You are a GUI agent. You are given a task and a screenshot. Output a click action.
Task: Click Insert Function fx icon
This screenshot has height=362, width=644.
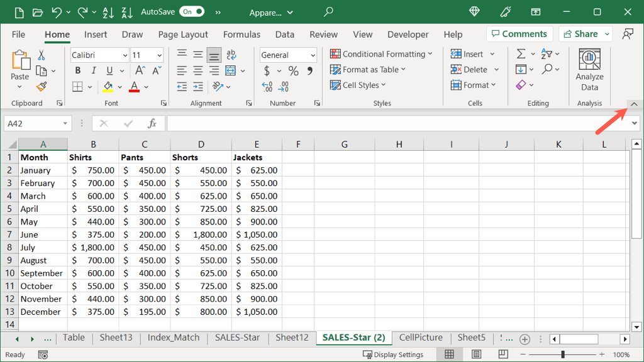click(152, 124)
